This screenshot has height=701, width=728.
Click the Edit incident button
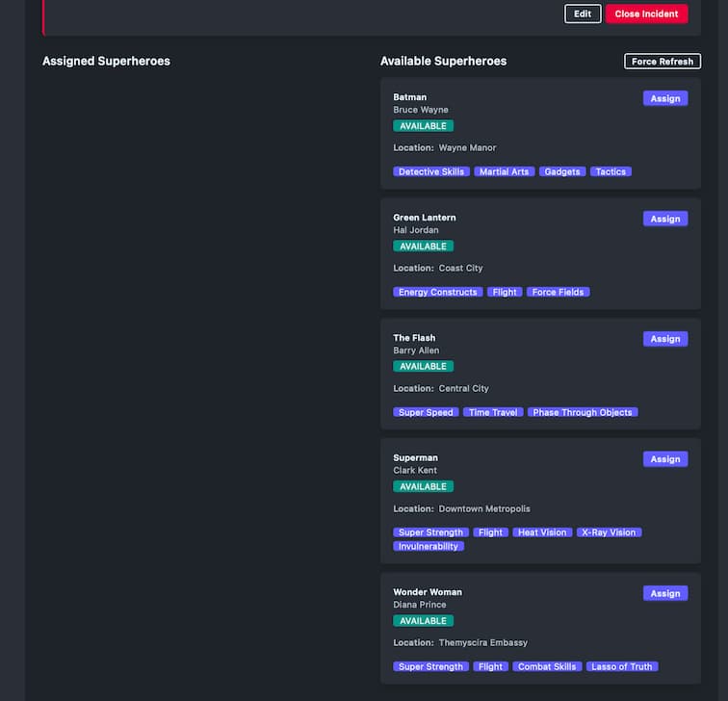pyautogui.click(x=583, y=14)
